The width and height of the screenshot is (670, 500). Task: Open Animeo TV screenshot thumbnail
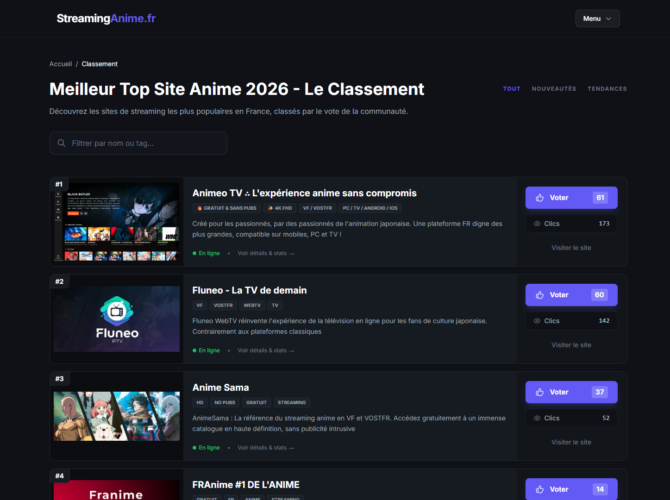point(117,222)
